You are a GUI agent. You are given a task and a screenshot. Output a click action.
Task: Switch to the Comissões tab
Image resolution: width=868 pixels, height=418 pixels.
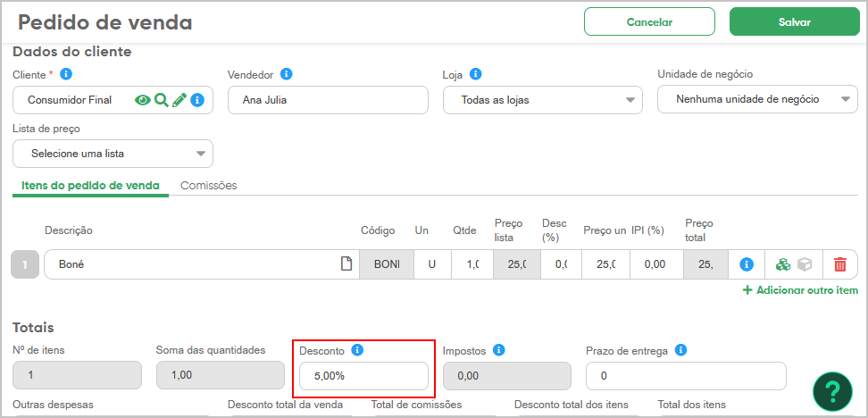click(209, 186)
